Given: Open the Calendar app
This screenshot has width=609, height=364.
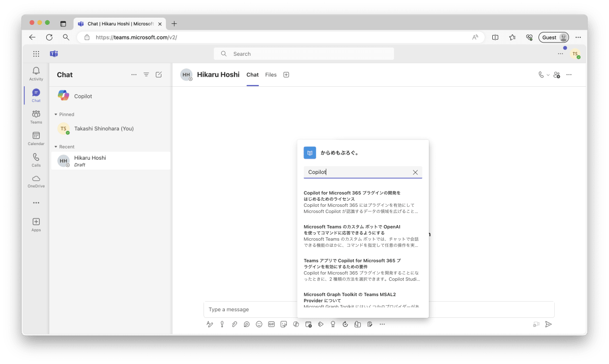Looking at the screenshot, I should point(36,138).
